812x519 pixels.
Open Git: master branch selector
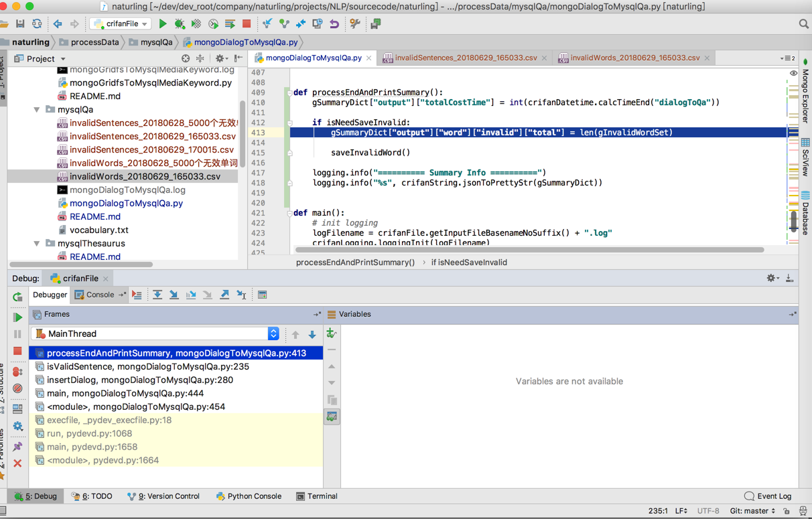(x=752, y=511)
